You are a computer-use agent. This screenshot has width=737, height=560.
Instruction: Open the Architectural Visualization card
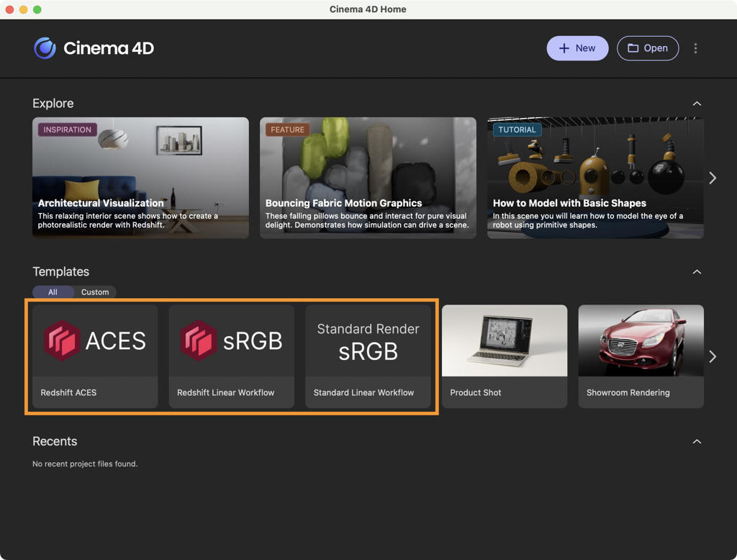click(140, 178)
